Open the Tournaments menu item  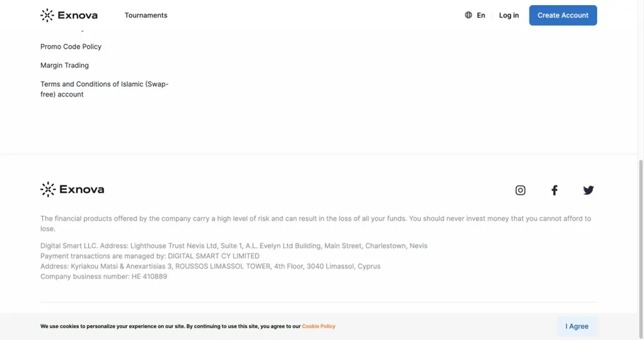click(146, 15)
